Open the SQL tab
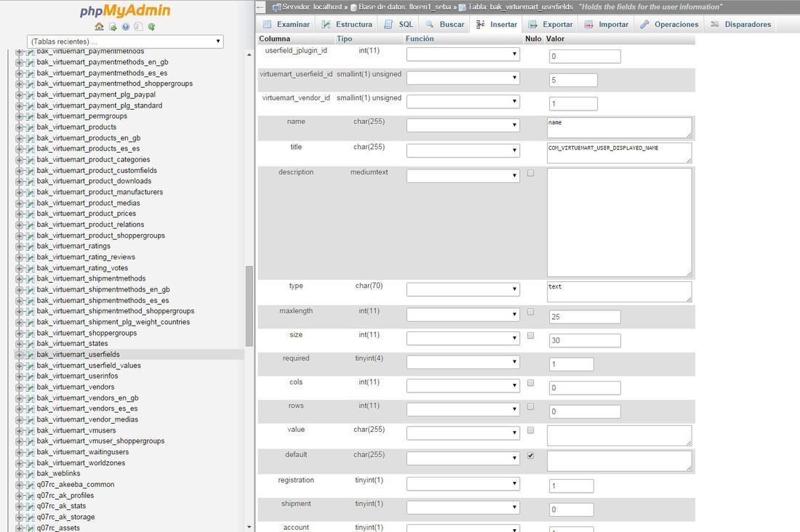 pos(399,25)
